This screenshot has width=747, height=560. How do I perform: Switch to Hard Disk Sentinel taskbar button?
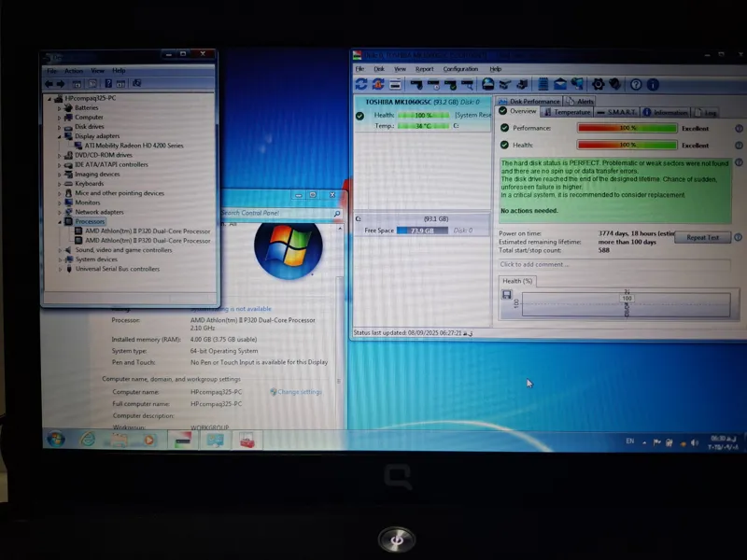click(182, 440)
